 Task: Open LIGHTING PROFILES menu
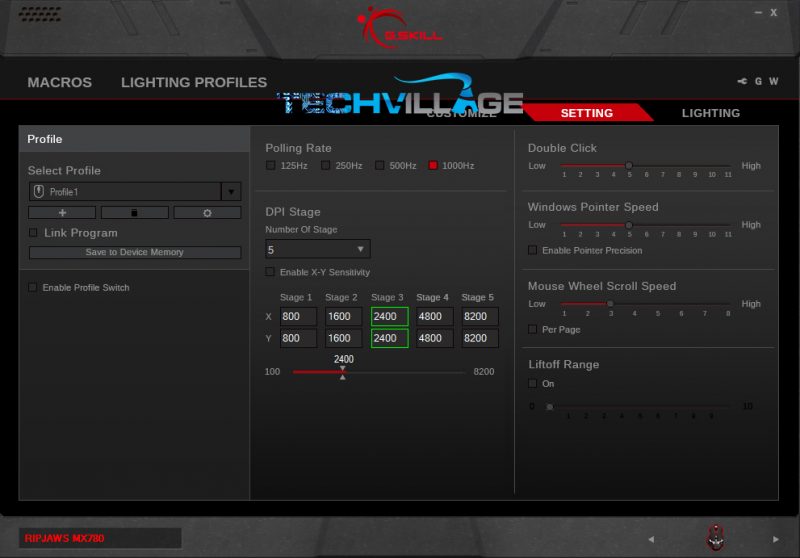point(194,82)
